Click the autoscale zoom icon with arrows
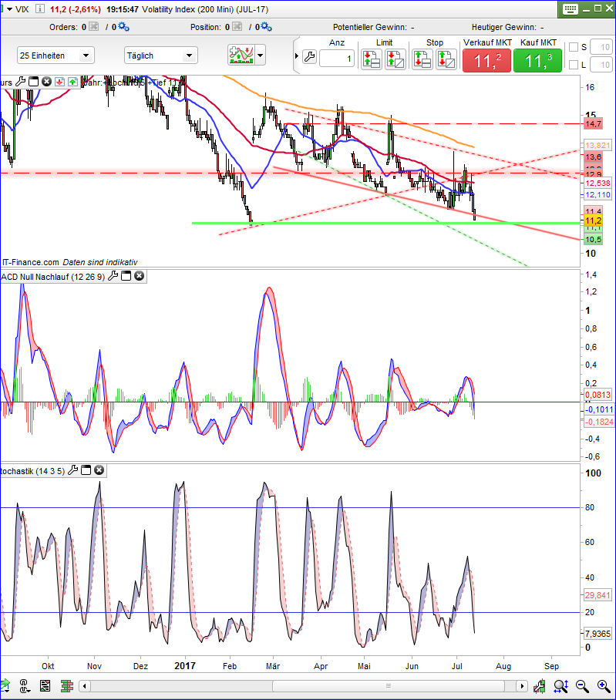Viewport: 616px width, 700px height. tap(560, 685)
